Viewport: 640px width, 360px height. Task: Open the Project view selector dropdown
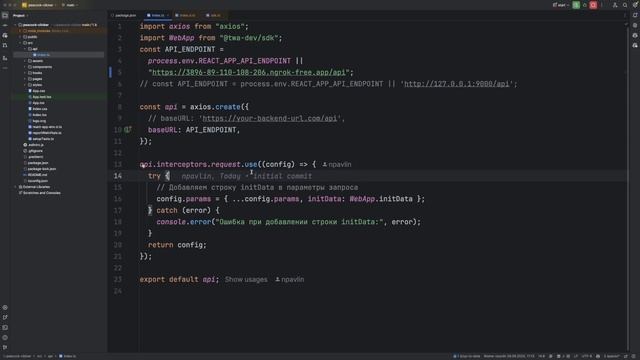pos(20,16)
